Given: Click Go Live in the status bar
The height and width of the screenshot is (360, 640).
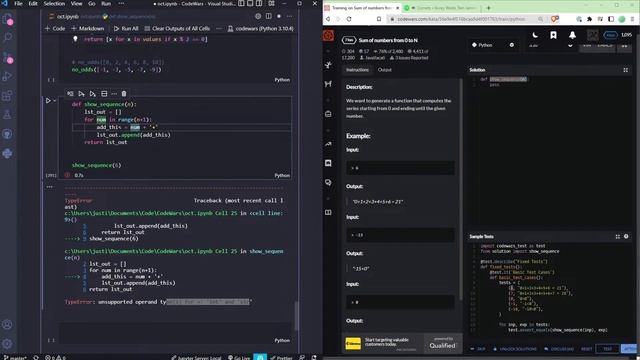Looking at the screenshot, I should (x=239, y=358).
